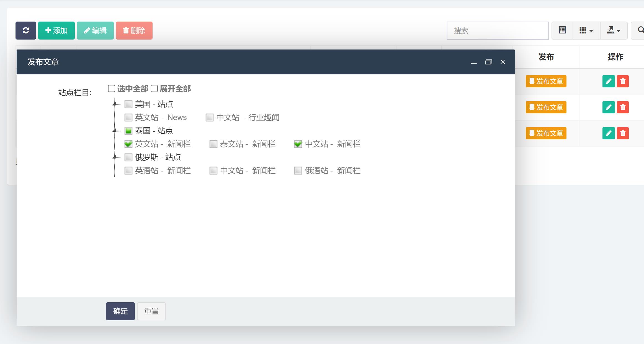Uncheck 英文站 - 新闻栏 under 泰国
This screenshot has width=644, height=344.
[128, 144]
